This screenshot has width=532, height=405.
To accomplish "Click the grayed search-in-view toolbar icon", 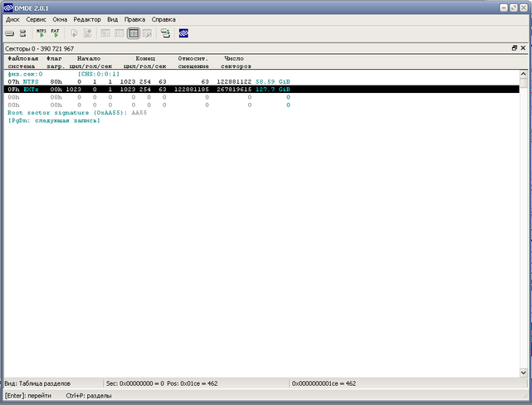I will pyautogui.click(x=147, y=33).
